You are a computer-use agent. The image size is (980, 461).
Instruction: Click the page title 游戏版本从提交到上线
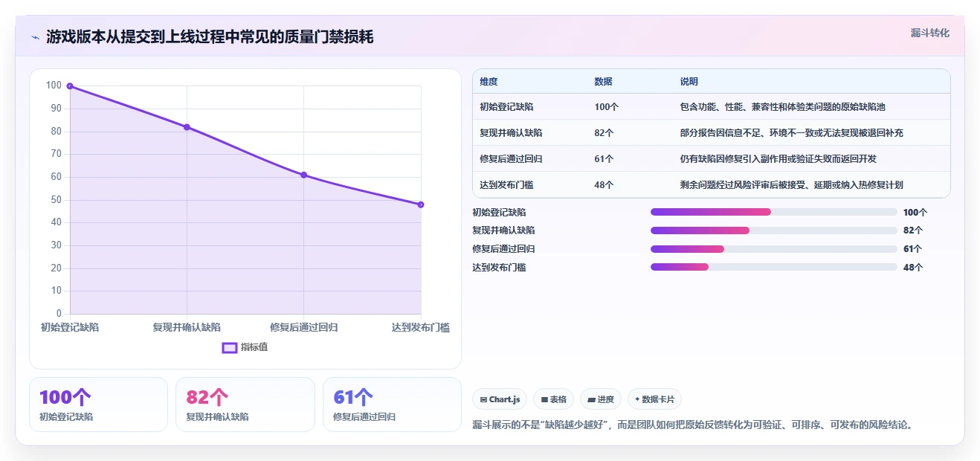(210, 36)
